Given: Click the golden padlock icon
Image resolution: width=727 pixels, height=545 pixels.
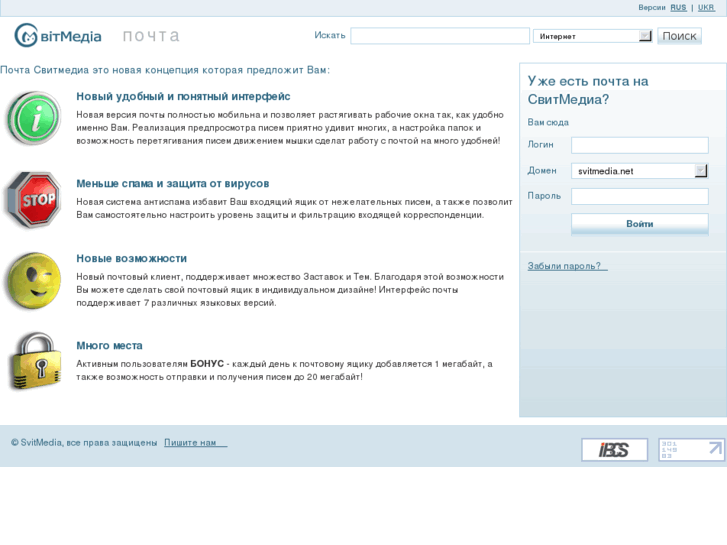Looking at the screenshot, I should 36,361.
